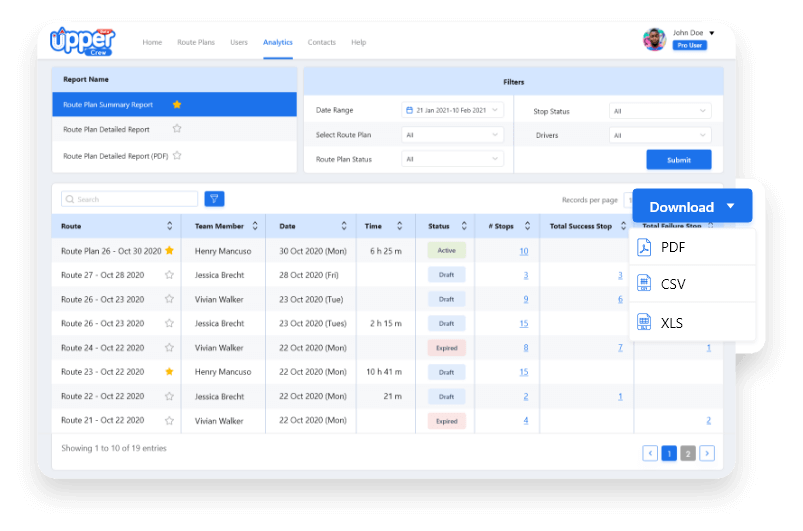803x531 pixels.
Task: Open success stop link 7 for Route 24
Action: (620, 348)
